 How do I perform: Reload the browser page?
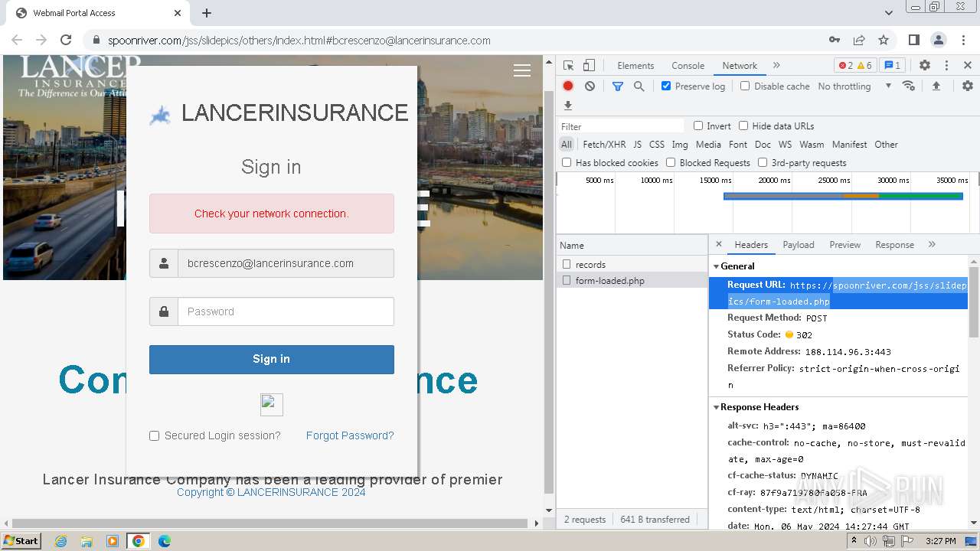tap(66, 40)
